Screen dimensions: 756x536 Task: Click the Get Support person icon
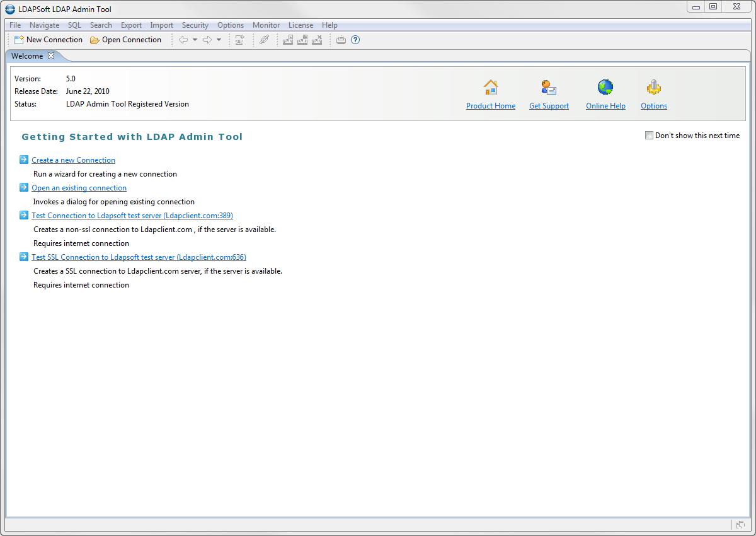549,88
